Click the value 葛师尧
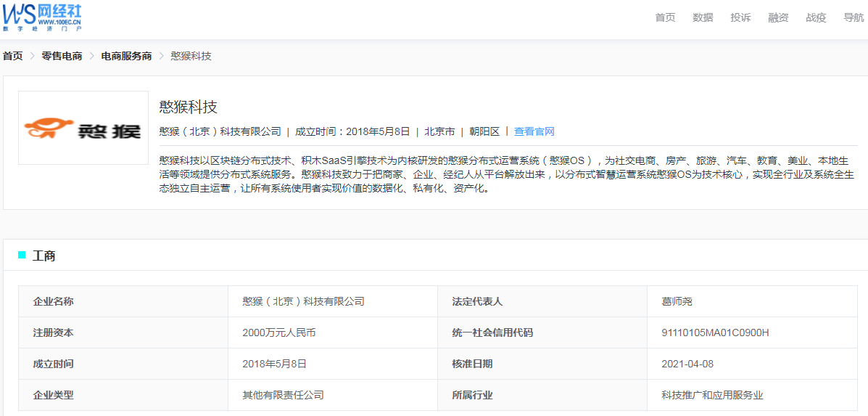 coord(677,302)
